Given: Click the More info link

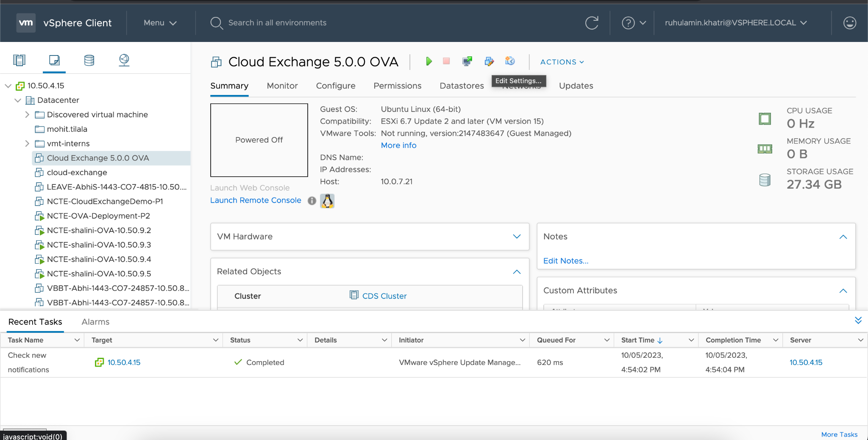Looking at the screenshot, I should pos(398,145).
